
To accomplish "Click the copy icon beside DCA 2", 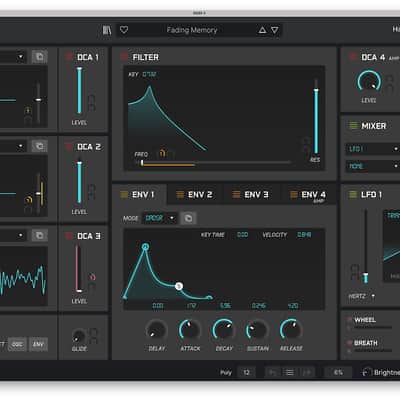I will (x=40, y=146).
